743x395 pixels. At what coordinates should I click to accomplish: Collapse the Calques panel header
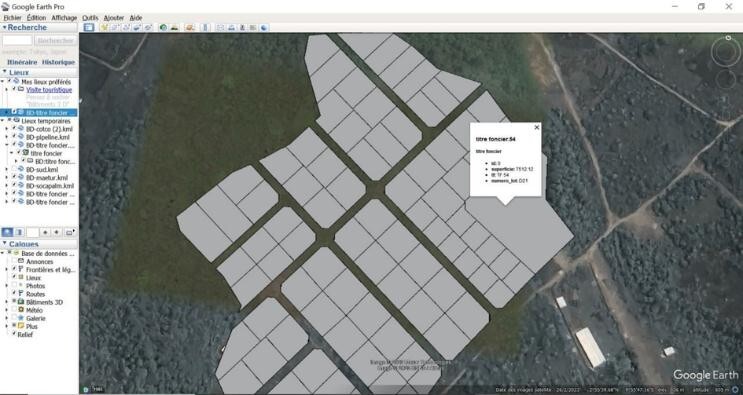click(x=5, y=244)
